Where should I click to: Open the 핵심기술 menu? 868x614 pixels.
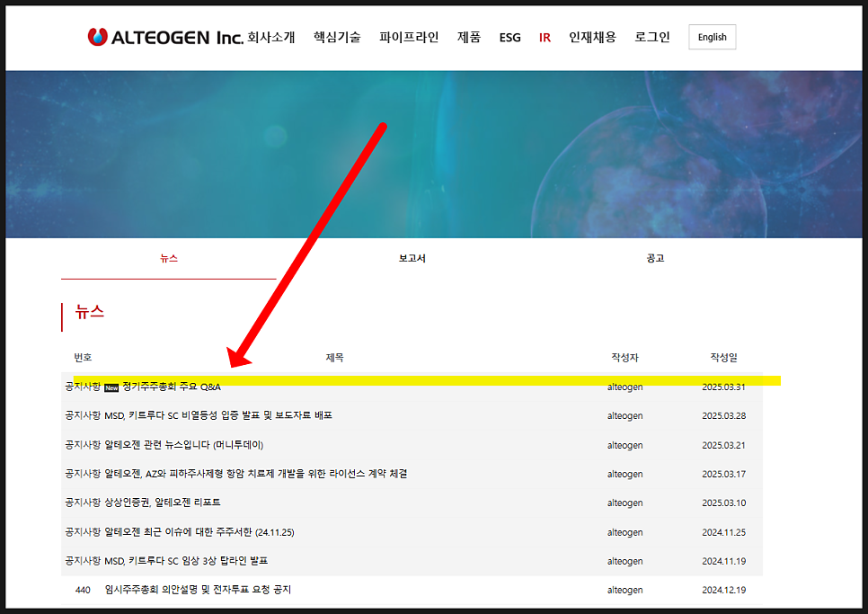[337, 37]
